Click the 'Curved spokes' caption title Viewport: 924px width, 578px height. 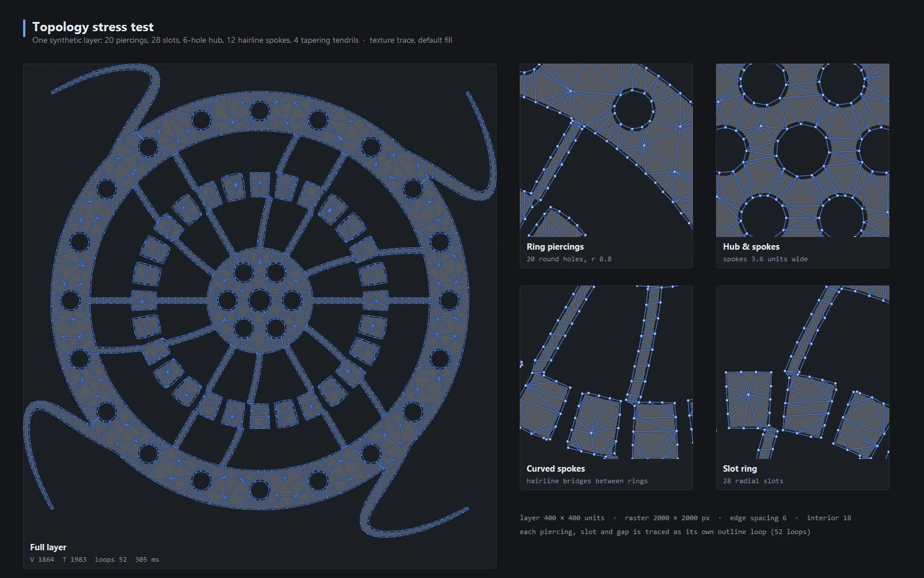pyautogui.click(x=556, y=469)
